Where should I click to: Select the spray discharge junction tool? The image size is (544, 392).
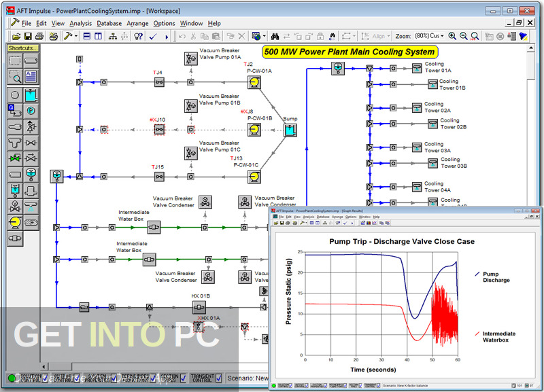31,207
